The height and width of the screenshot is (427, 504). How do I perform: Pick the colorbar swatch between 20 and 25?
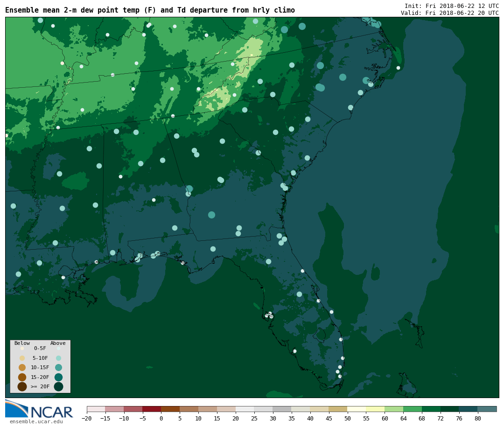click(245, 409)
